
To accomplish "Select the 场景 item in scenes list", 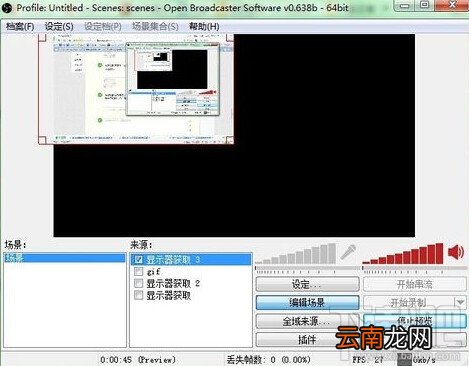I will [x=65, y=258].
